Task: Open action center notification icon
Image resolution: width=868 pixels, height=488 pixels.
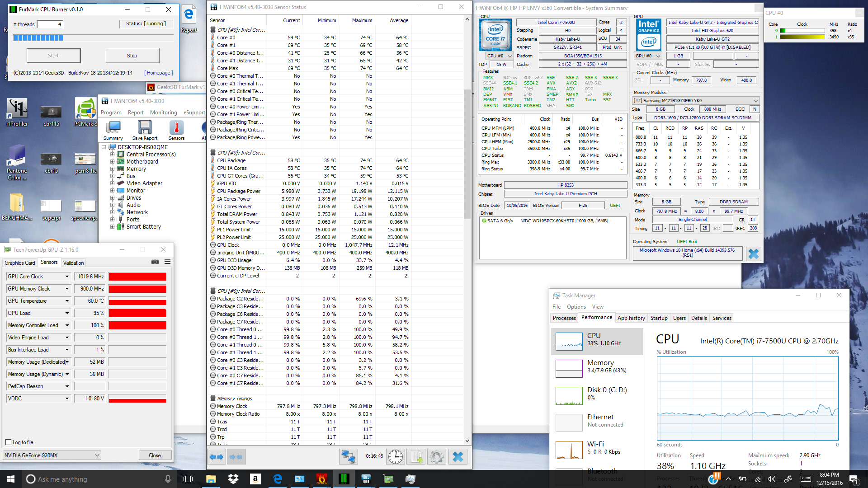Action: coord(854,479)
